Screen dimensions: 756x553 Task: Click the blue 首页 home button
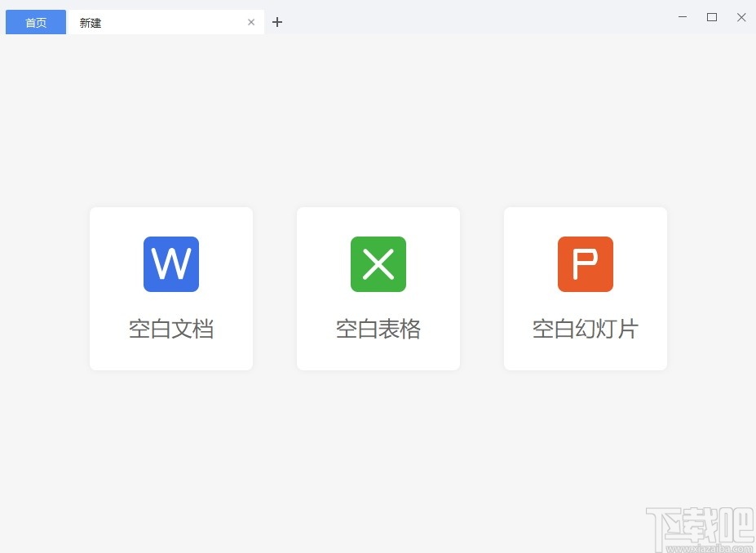point(35,22)
